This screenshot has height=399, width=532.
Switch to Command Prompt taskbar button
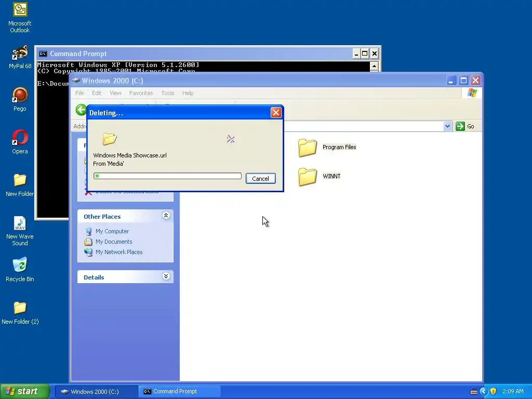tap(180, 392)
